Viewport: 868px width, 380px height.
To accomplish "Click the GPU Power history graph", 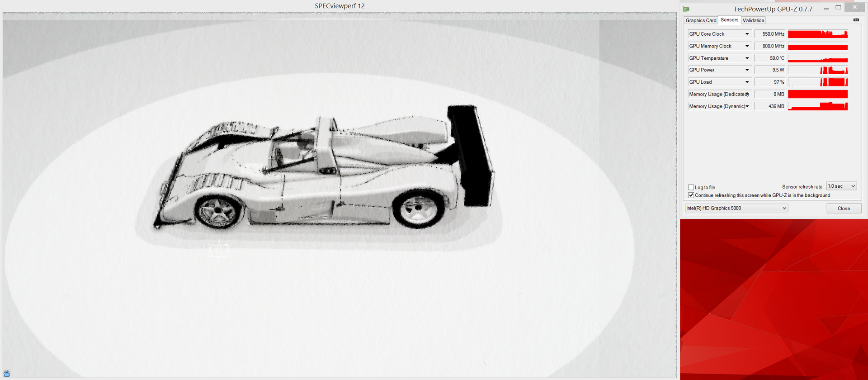I will pos(818,70).
